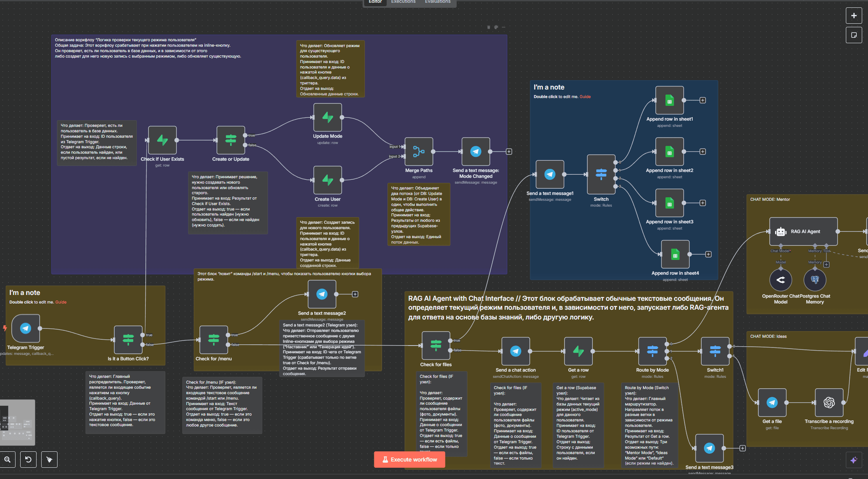Add node after Send a text message2

pyautogui.click(x=355, y=294)
